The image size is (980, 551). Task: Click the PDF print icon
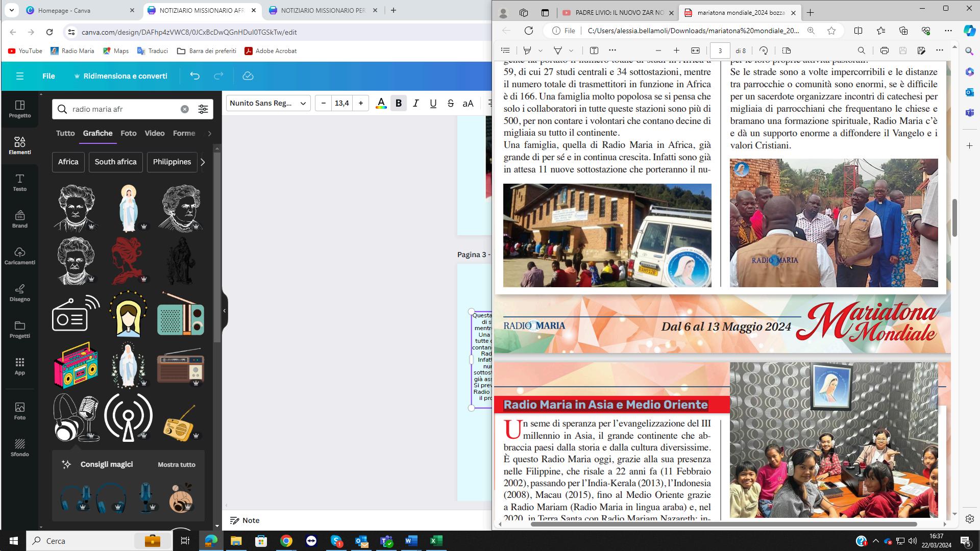tap(884, 51)
